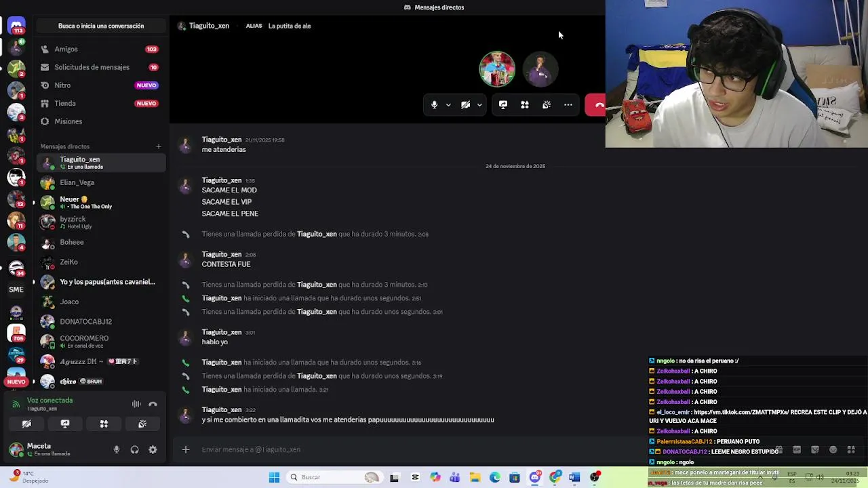Image resolution: width=868 pixels, height=488 pixels.
Task: Share your screen from the call controls
Action: point(503,105)
